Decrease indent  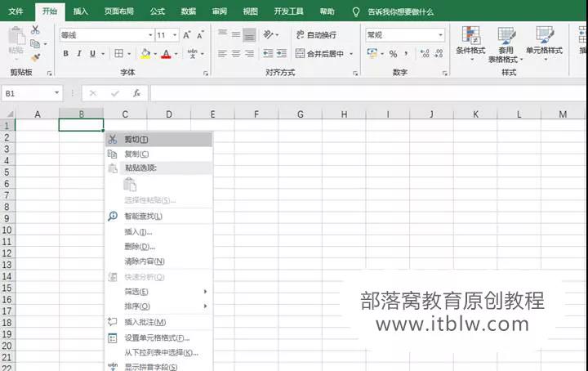pyautogui.click(x=268, y=54)
